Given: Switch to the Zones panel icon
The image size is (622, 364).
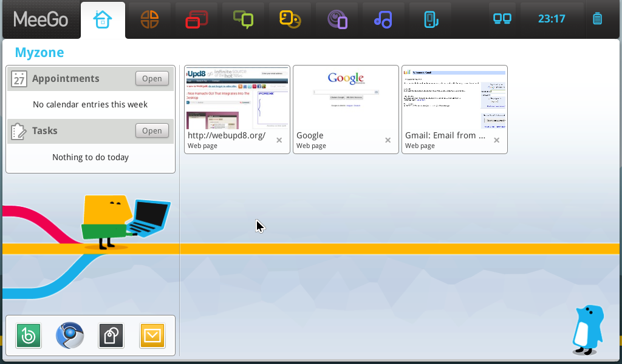Looking at the screenshot, I should coord(196,19).
